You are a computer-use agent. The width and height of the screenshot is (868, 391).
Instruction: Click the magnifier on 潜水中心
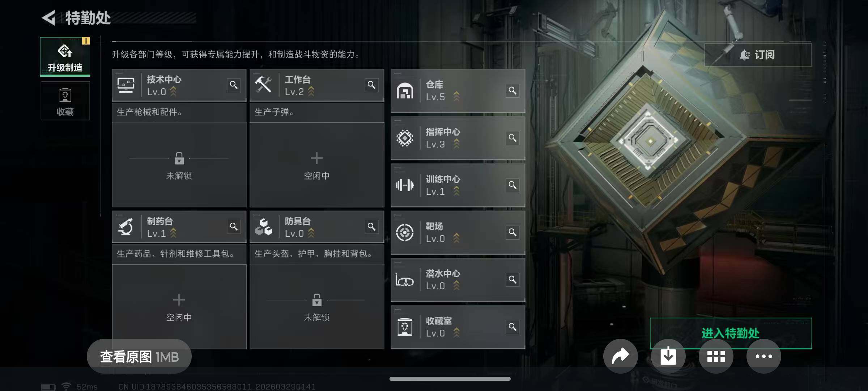[512, 280]
